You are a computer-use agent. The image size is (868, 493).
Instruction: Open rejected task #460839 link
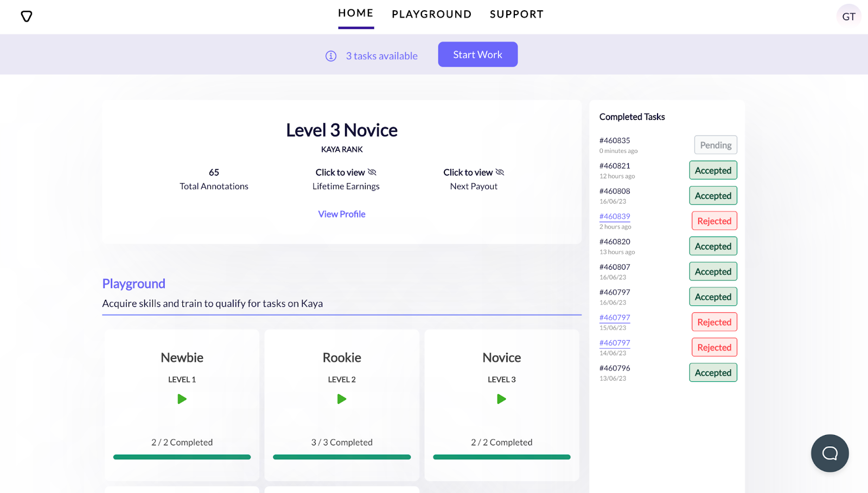coord(615,216)
